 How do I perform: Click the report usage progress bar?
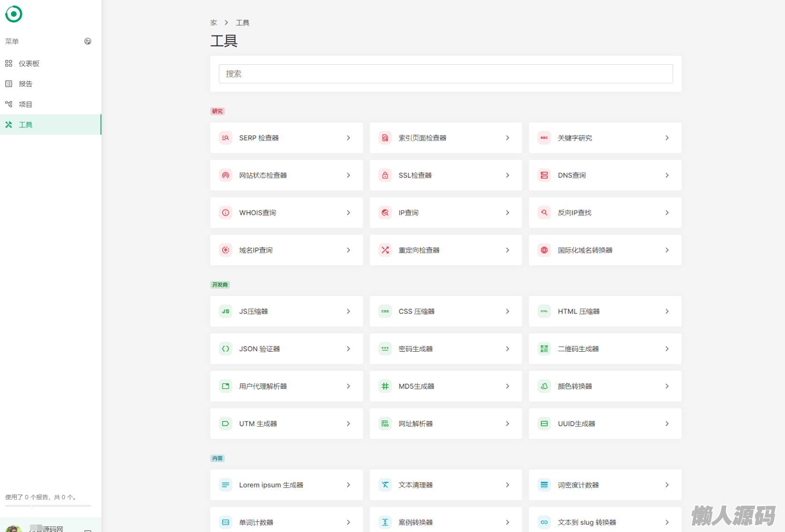(48, 506)
